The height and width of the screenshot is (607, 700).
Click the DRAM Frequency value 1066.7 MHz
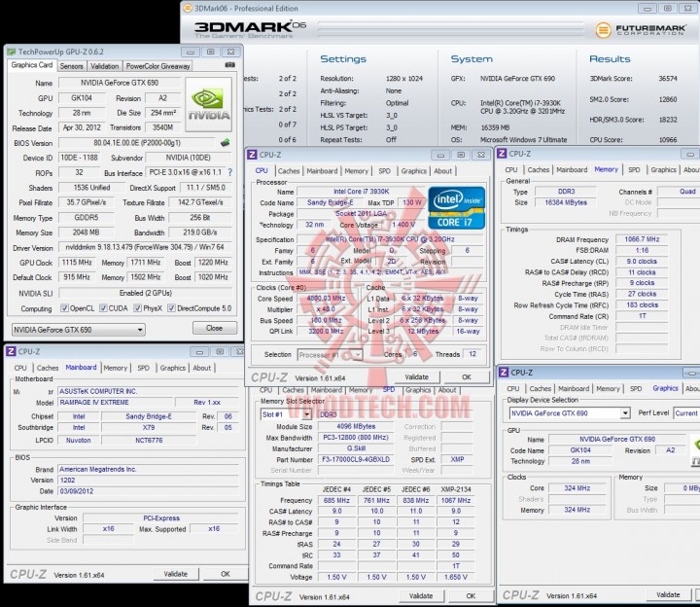click(642, 239)
